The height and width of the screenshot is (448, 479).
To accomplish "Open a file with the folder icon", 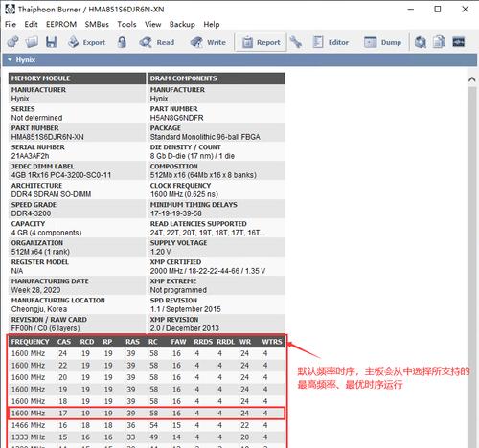I will point(32,42).
